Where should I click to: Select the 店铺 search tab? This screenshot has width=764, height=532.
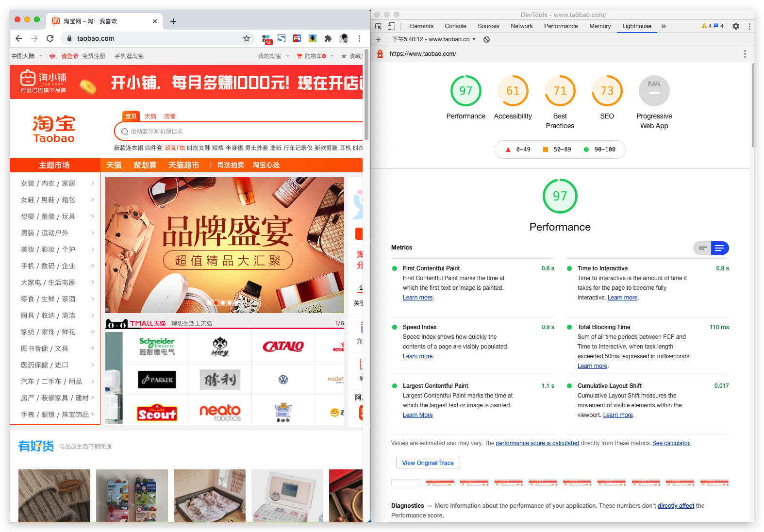point(170,116)
